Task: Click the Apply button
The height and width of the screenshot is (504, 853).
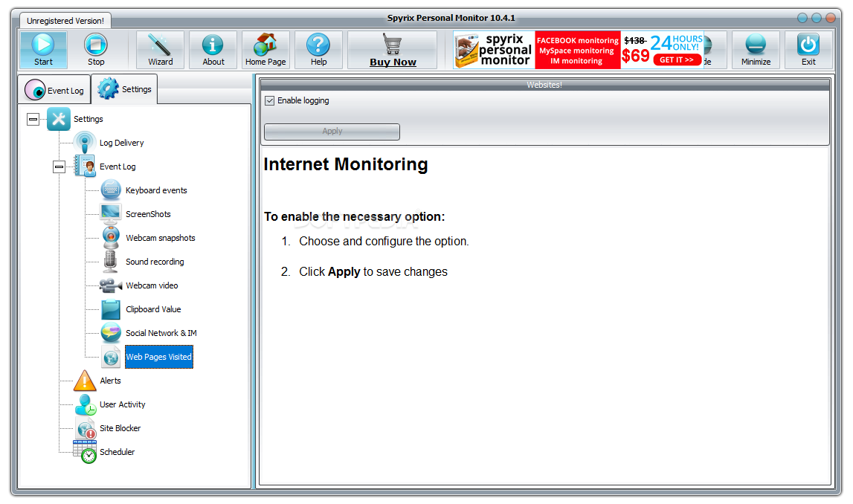Action: coord(332,132)
